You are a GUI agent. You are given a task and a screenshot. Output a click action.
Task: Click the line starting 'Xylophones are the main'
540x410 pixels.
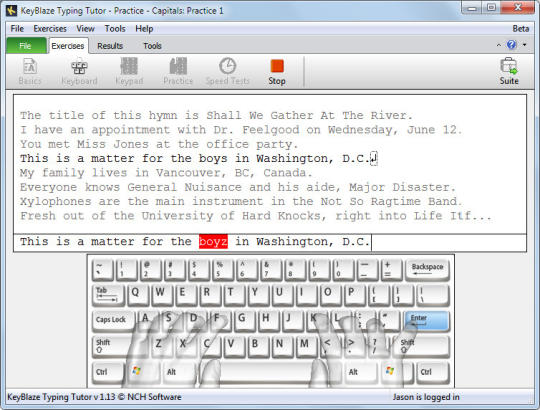(x=240, y=202)
